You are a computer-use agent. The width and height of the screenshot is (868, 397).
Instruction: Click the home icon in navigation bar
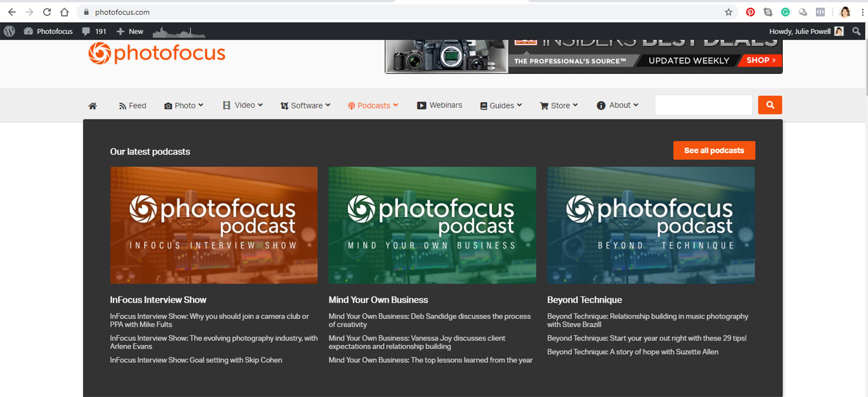(x=93, y=106)
